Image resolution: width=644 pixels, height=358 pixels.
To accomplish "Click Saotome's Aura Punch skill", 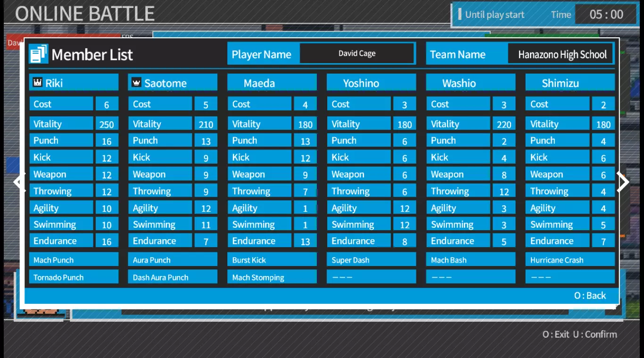I will 173,259.
